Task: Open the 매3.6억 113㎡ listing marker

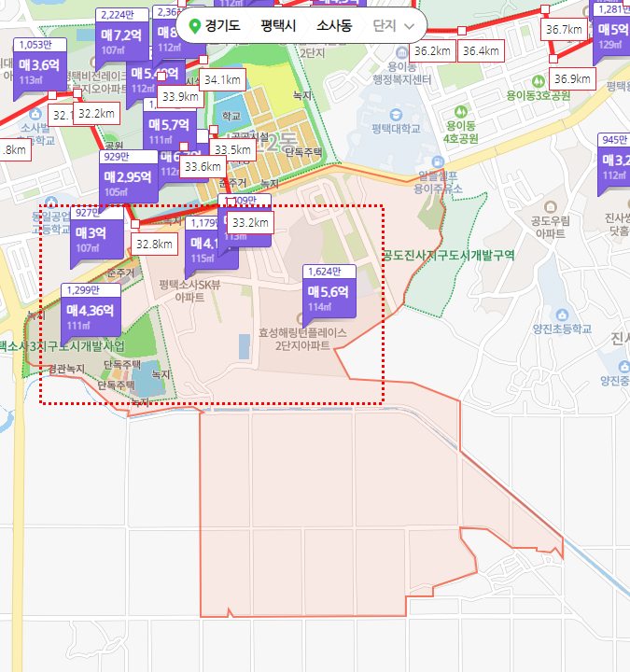Action: point(39,71)
